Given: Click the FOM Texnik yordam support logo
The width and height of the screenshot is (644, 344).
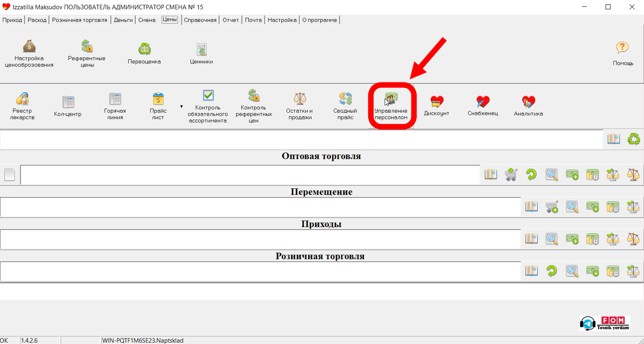Looking at the screenshot, I should 604,323.
